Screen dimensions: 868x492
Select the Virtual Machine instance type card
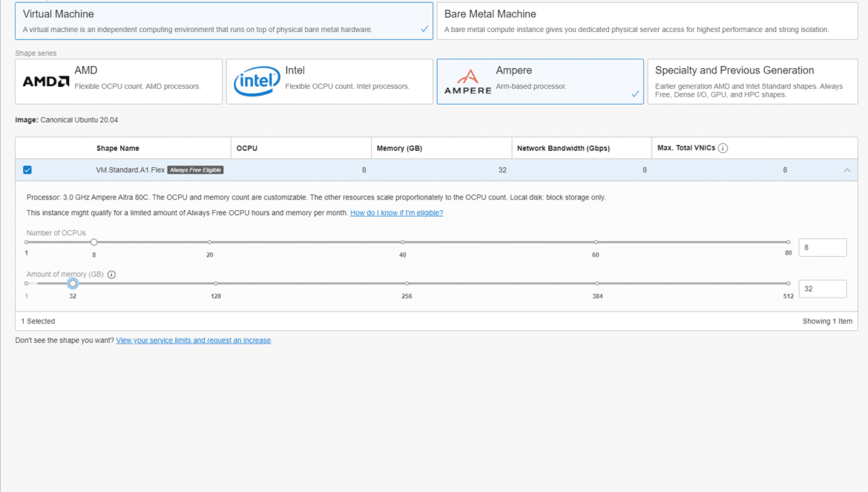point(223,21)
